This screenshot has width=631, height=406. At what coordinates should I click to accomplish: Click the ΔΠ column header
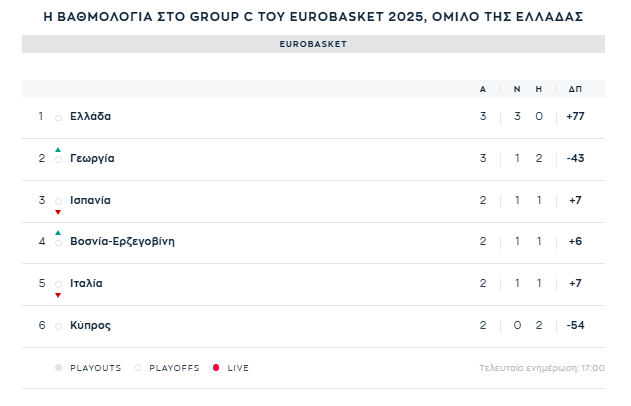click(575, 89)
